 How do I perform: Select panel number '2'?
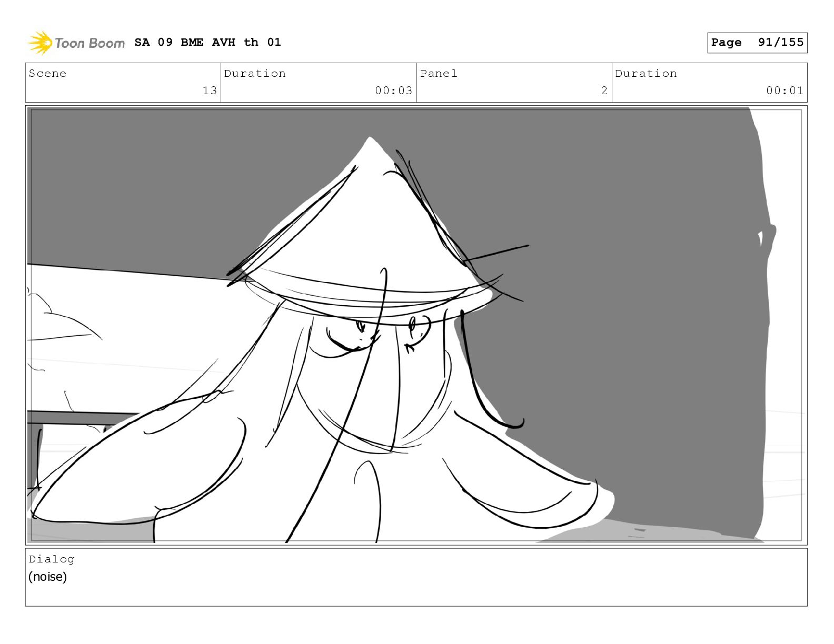[x=604, y=90]
